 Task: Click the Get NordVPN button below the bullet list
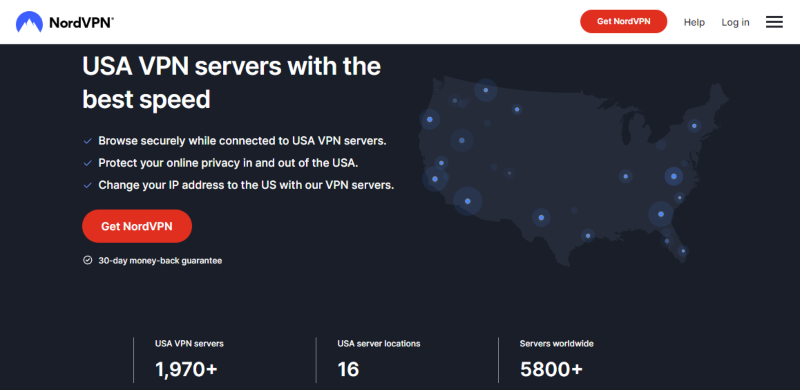pos(137,226)
